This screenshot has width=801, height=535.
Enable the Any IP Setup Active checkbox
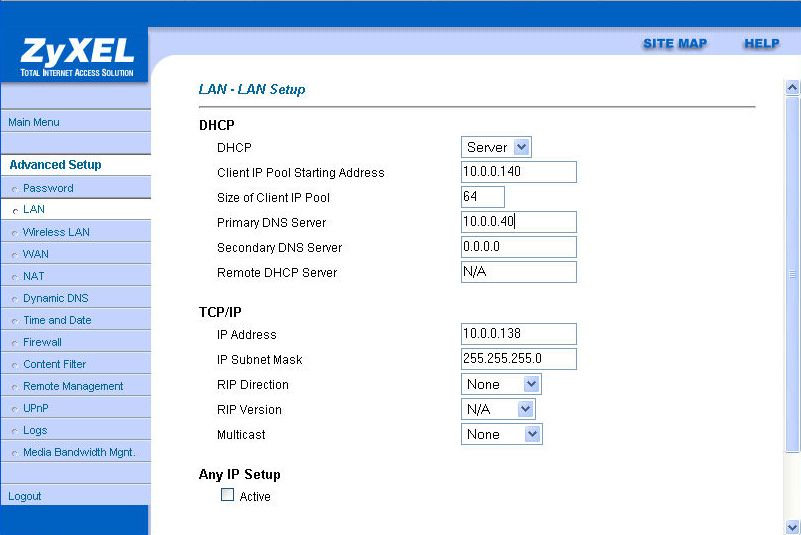pos(227,496)
